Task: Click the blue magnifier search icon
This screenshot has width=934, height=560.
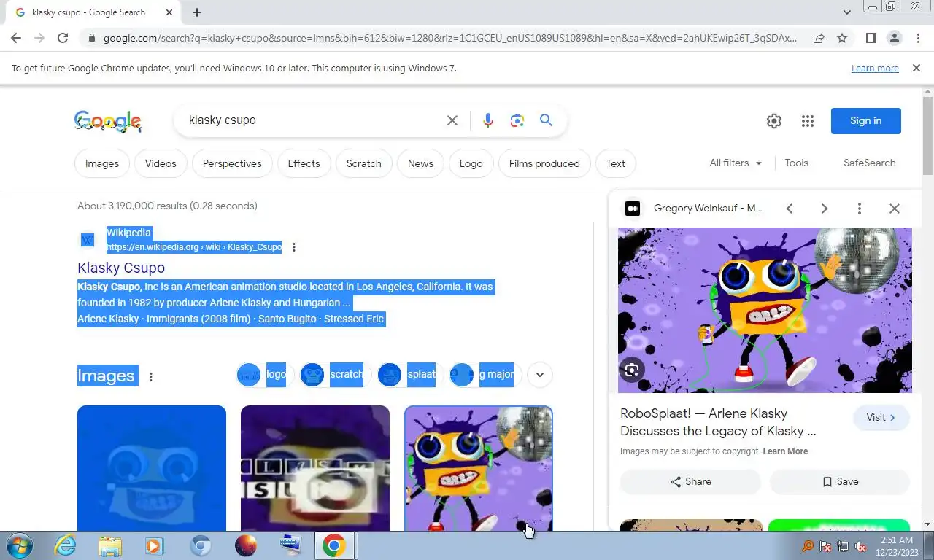Action: [x=546, y=120]
